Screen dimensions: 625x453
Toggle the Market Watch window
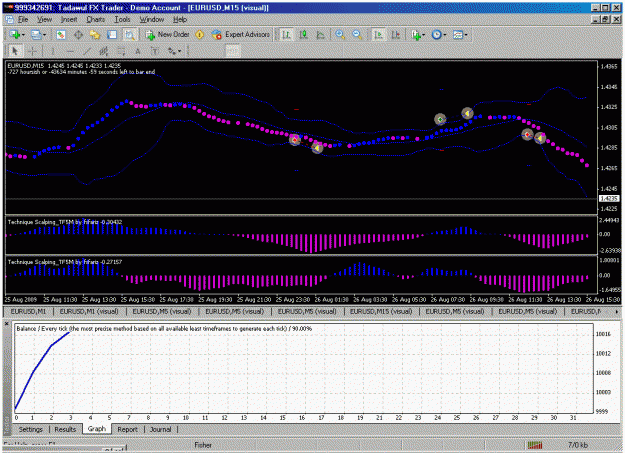pyautogui.click(x=61, y=35)
